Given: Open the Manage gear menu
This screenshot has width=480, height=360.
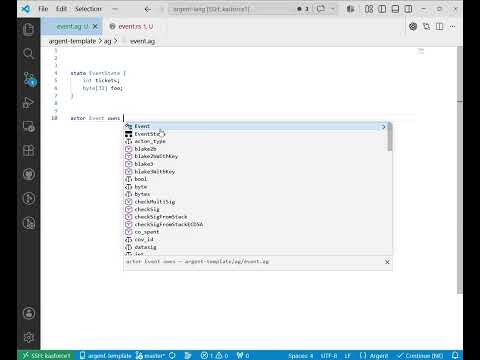Looking at the screenshot, I should point(29,337).
